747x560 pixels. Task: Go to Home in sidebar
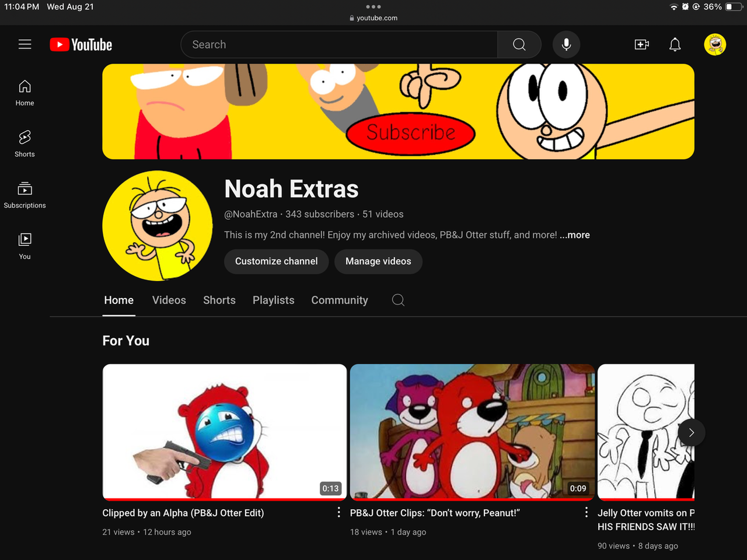25,93
